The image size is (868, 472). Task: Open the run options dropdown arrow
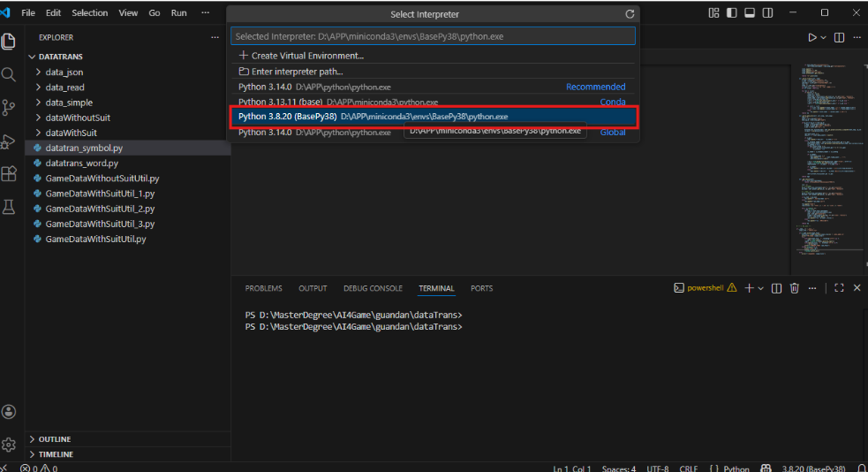pyautogui.click(x=823, y=37)
